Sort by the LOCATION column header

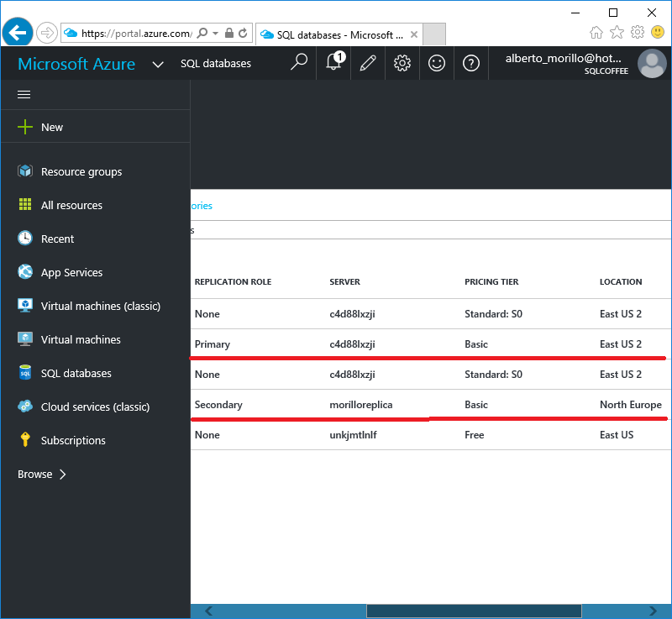tap(621, 282)
